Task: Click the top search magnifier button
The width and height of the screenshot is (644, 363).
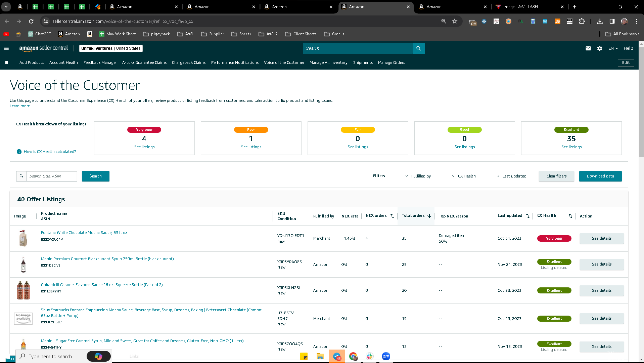Action: point(418,48)
